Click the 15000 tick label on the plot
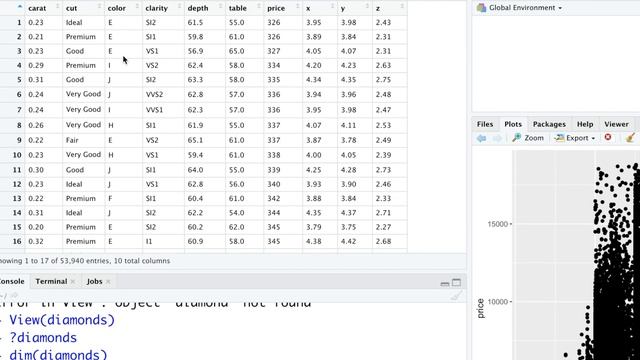The width and height of the screenshot is (640, 360). (497, 224)
